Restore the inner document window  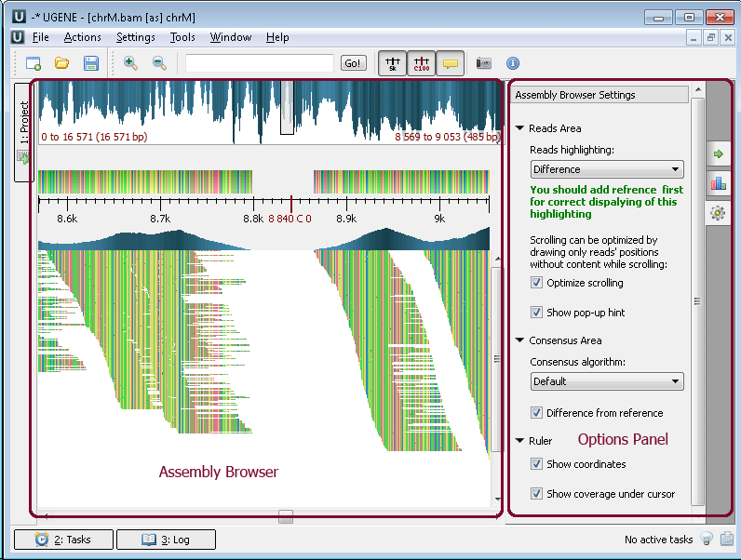[711, 38]
